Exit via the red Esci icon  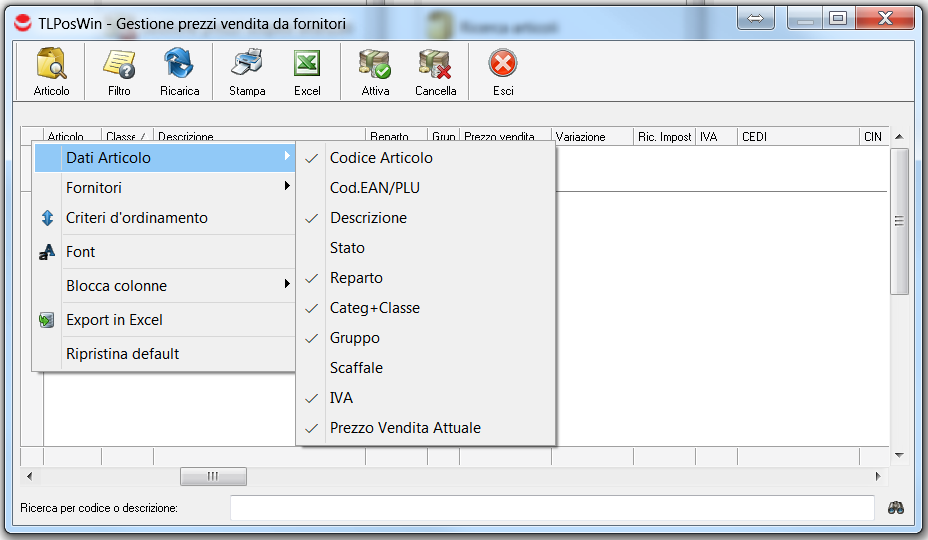[503, 63]
